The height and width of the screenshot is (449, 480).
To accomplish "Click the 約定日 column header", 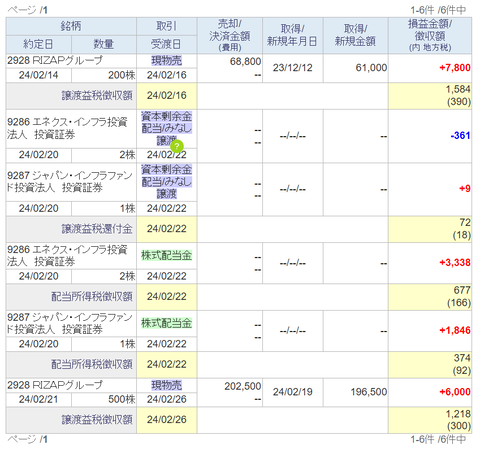I will (x=38, y=44).
